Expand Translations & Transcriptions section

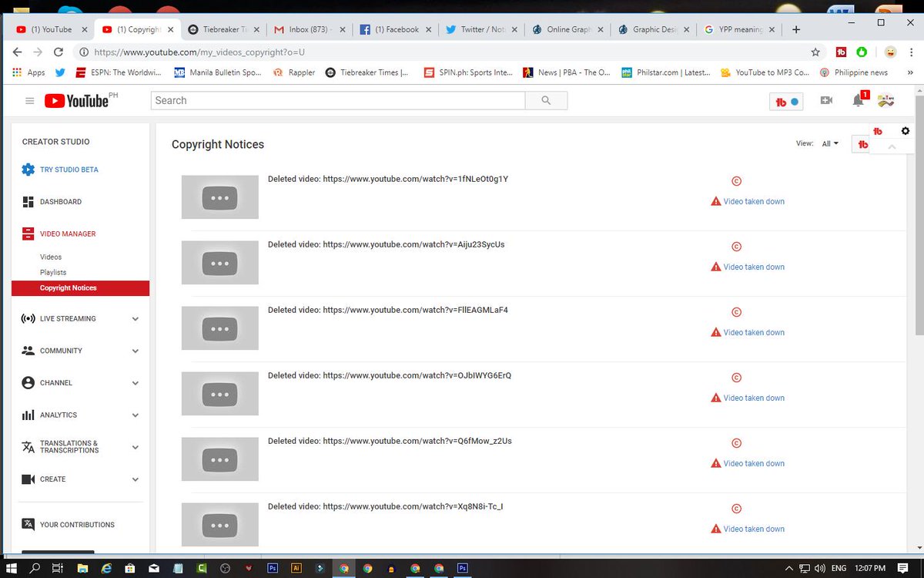click(x=136, y=447)
